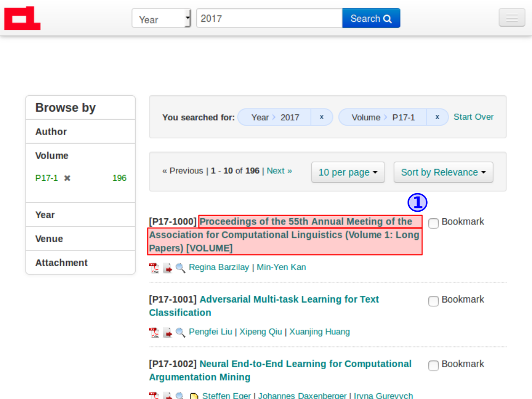Screen dimensions: 532x399
Task: Open Adversarial Multi-task Learning for Text Classification
Action: click(x=264, y=306)
